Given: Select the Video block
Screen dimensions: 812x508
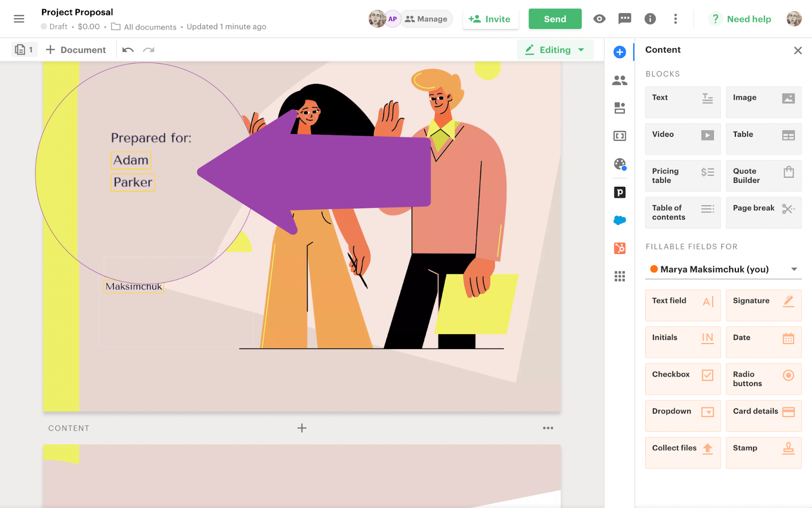Looking at the screenshot, I should 683,139.
